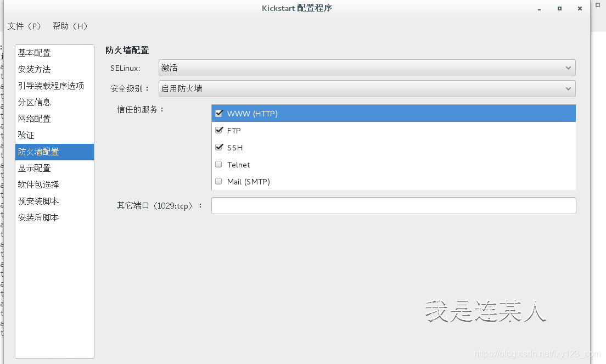The image size is (606, 364).
Task: Switch to 安装后脚本 section
Action: click(54, 217)
